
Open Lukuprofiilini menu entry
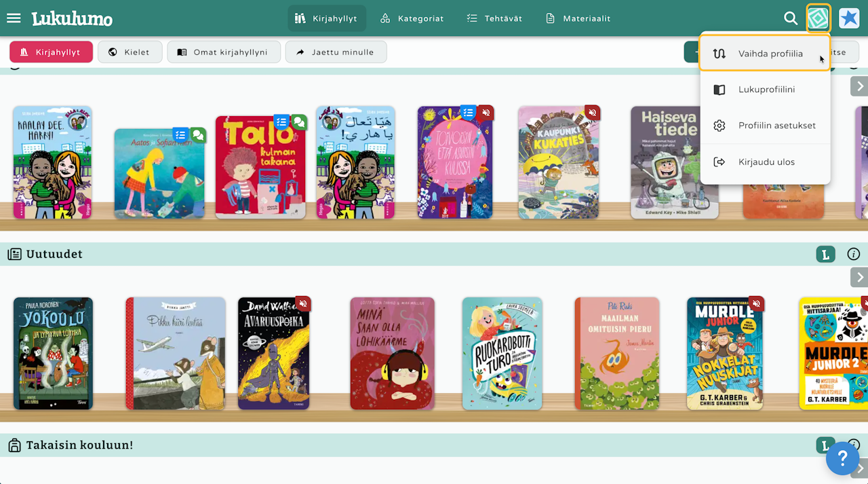[x=765, y=90]
